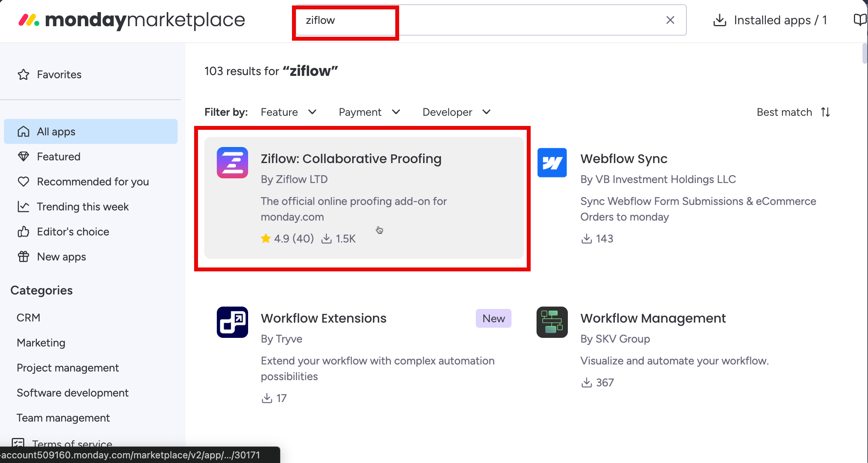Open the Best match sort control
The height and width of the screenshot is (463, 868).
point(793,112)
